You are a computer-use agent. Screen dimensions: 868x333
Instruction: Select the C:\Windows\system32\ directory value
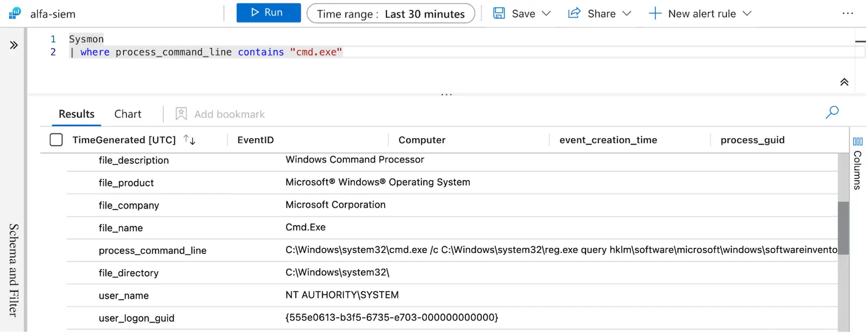point(337,272)
